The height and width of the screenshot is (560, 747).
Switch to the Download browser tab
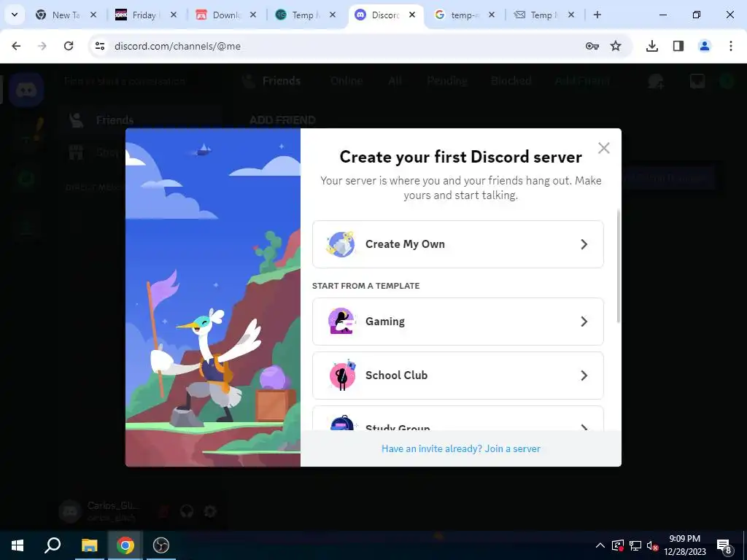[226, 15]
